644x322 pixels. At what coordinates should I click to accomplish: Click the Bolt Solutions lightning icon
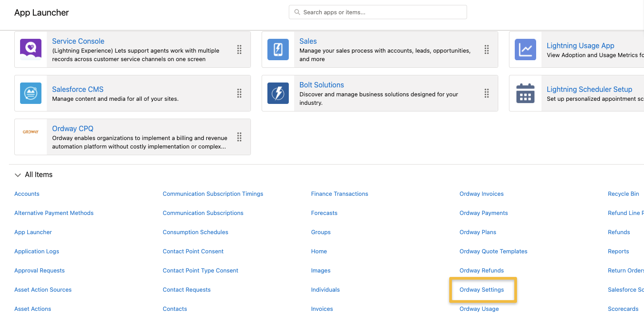point(278,93)
